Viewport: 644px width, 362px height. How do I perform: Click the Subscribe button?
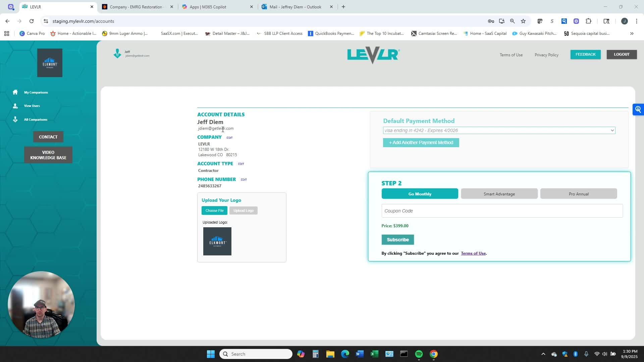[397, 240]
